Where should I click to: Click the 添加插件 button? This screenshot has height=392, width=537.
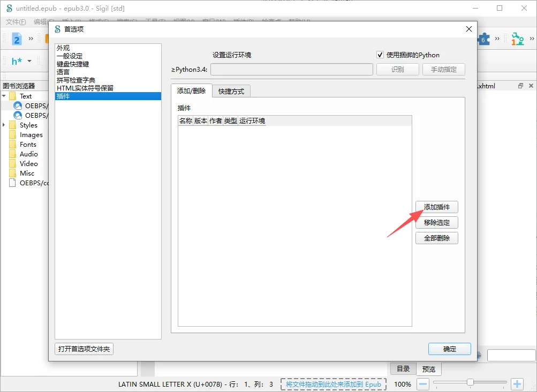pos(437,207)
